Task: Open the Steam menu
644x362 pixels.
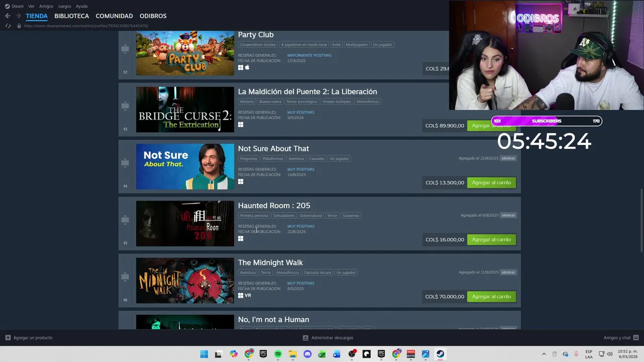Action: 15,6
